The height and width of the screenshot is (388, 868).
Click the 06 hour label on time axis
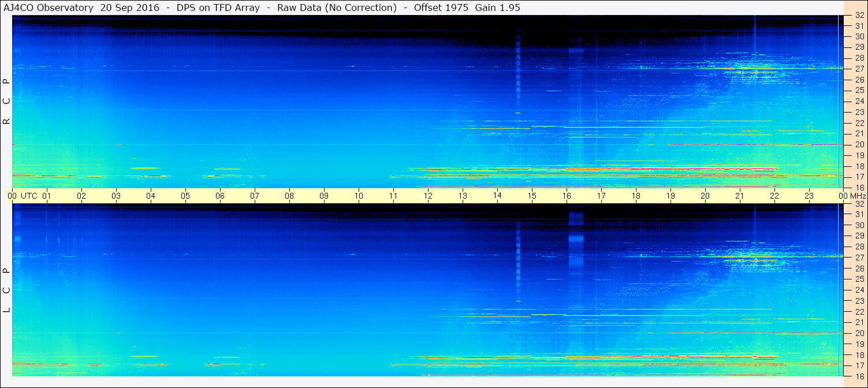click(x=220, y=196)
